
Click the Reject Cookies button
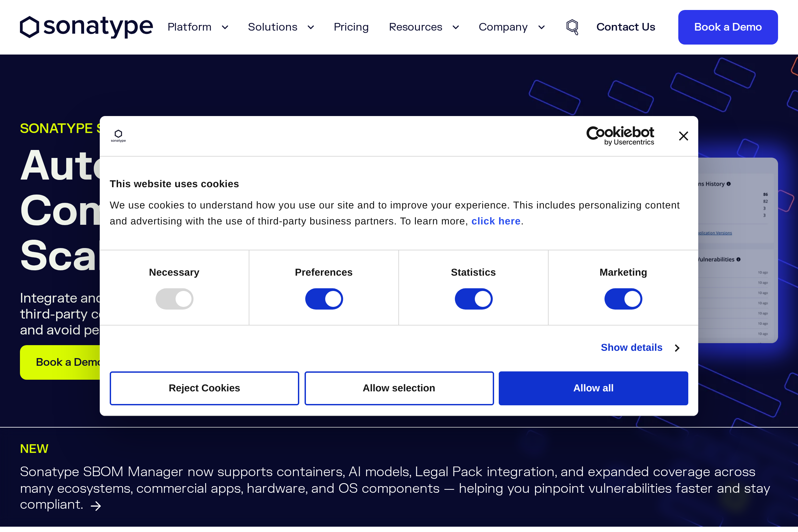(x=204, y=388)
